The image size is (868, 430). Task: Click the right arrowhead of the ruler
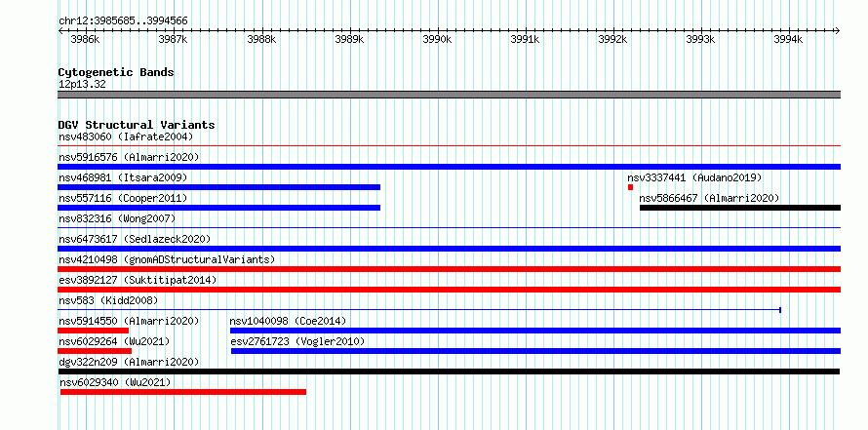point(838,31)
